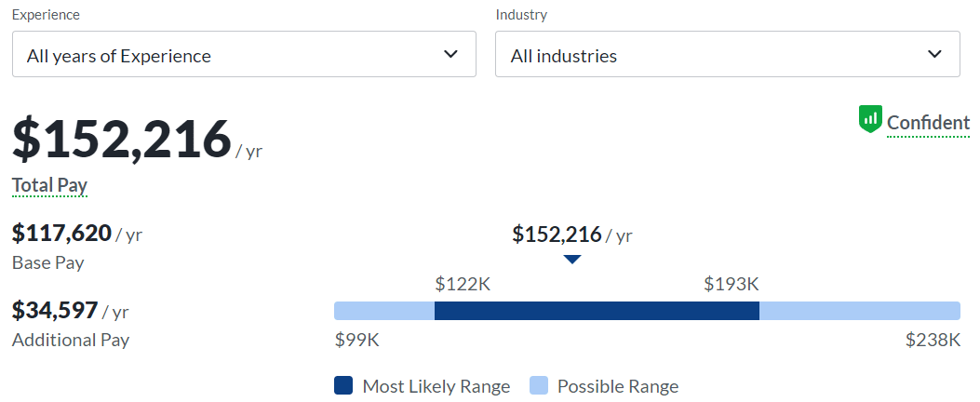Select the All years of Experience combo box
980x402 pixels.
(x=244, y=55)
